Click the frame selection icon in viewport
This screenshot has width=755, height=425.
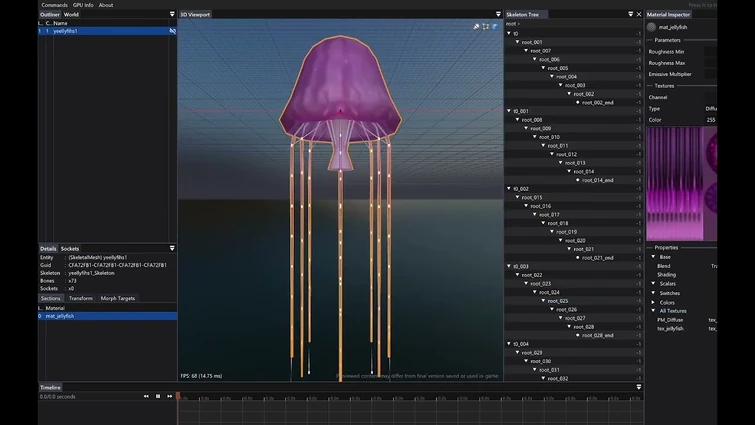[x=486, y=27]
